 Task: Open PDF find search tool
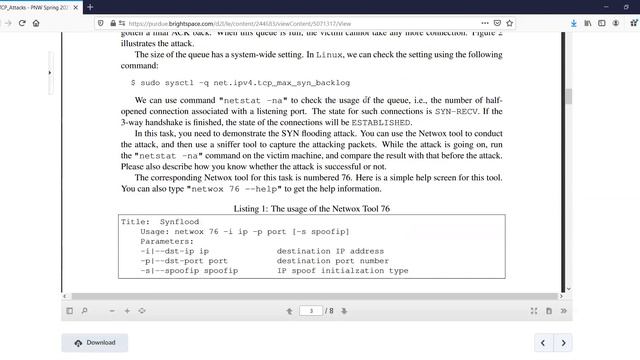point(84,311)
